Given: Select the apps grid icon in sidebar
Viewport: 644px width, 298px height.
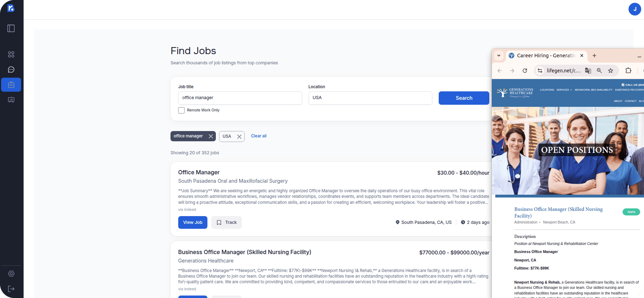Looking at the screenshot, I should tap(11, 54).
